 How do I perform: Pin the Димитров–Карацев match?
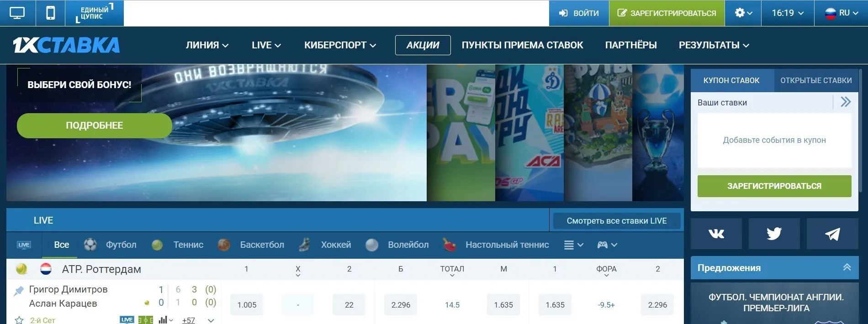tap(19, 291)
